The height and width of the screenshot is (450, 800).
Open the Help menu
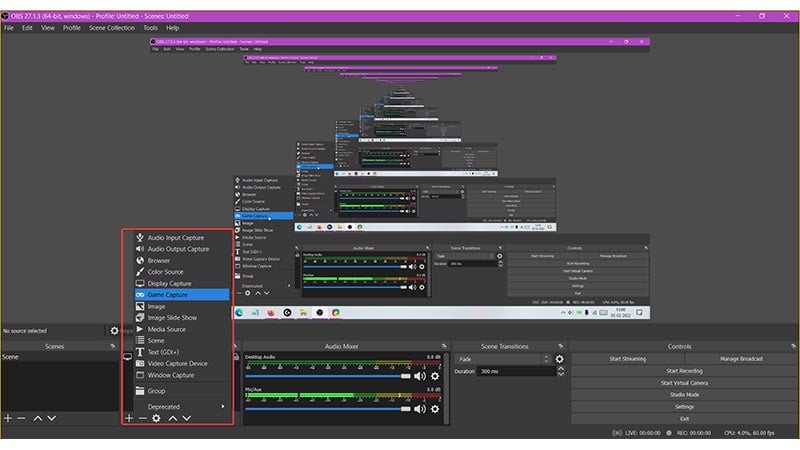[172, 28]
